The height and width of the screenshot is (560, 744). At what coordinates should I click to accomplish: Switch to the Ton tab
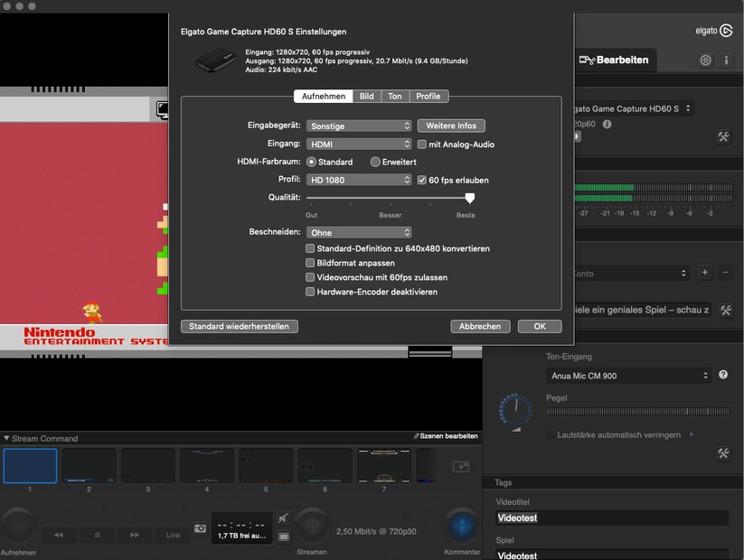coord(397,96)
